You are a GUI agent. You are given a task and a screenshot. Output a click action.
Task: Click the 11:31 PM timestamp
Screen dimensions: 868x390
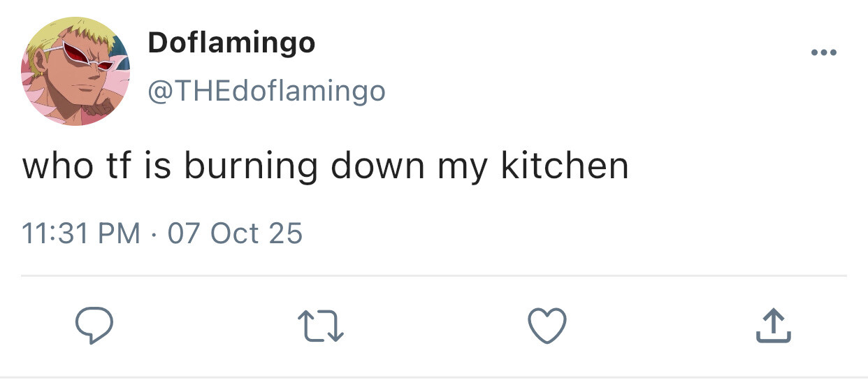[80, 233]
